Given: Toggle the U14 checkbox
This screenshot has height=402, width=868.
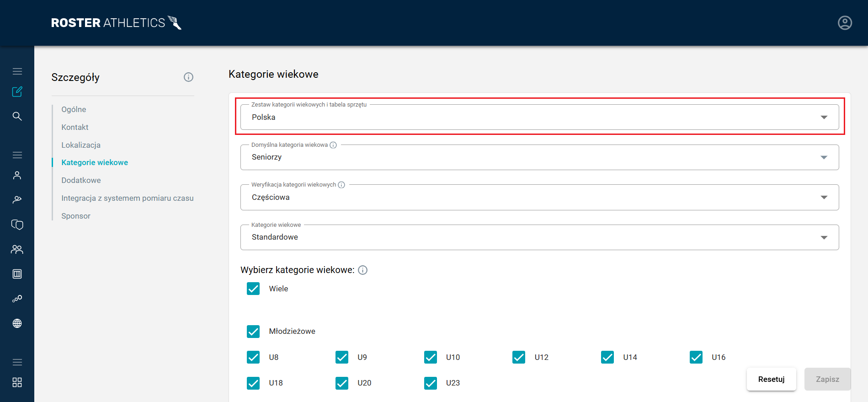Looking at the screenshot, I should pyautogui.click(x=607, y=357).
